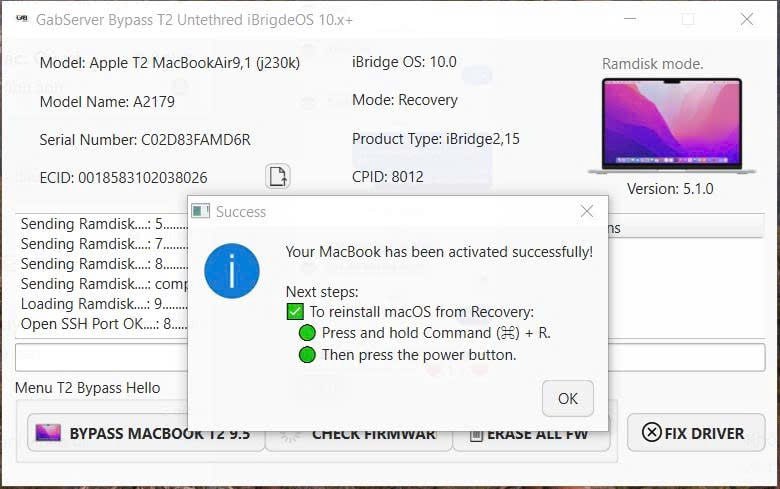Click BYPASS MACBOOK T2 button

click(146, 432)
